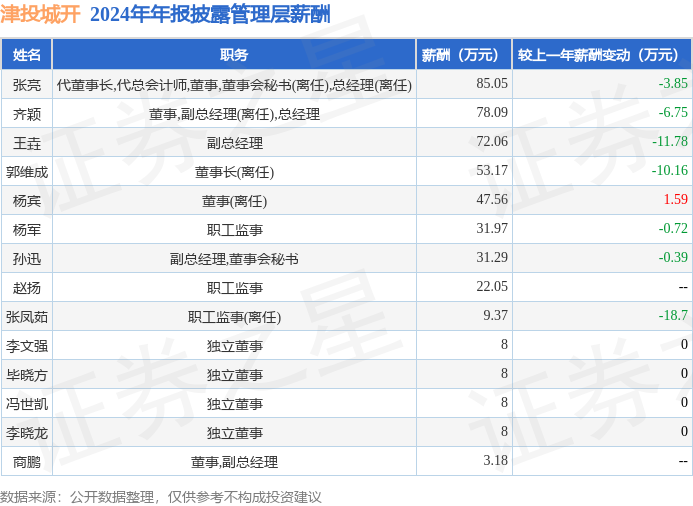Click salary value 3.18
Image resolution: width=693 pixels, height=506 pixels.
pos(495,460)
